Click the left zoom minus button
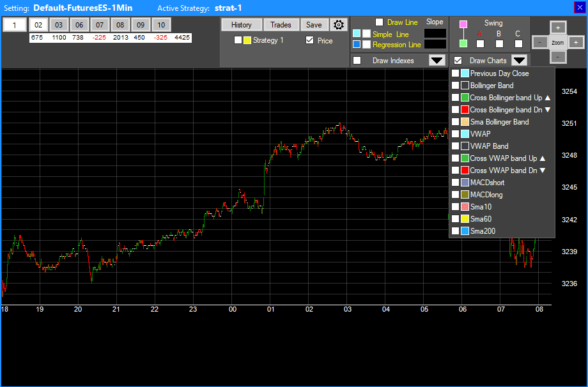Viewport: 588px width, 387px height. tap(540, 42)
